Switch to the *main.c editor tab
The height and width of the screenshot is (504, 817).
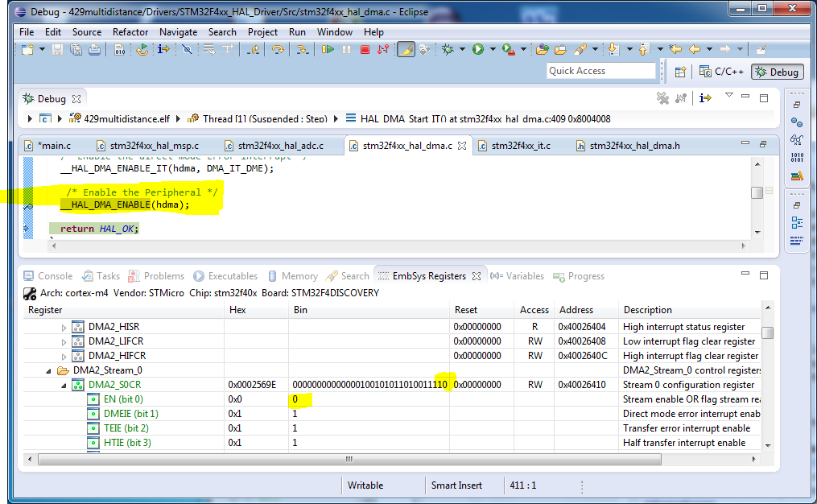click(x=47, y=146)
